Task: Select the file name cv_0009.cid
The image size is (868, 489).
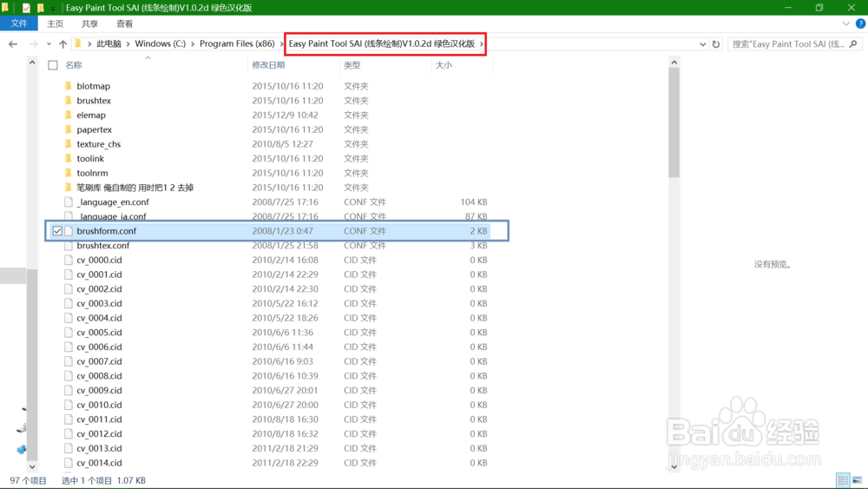Action: 99,391
